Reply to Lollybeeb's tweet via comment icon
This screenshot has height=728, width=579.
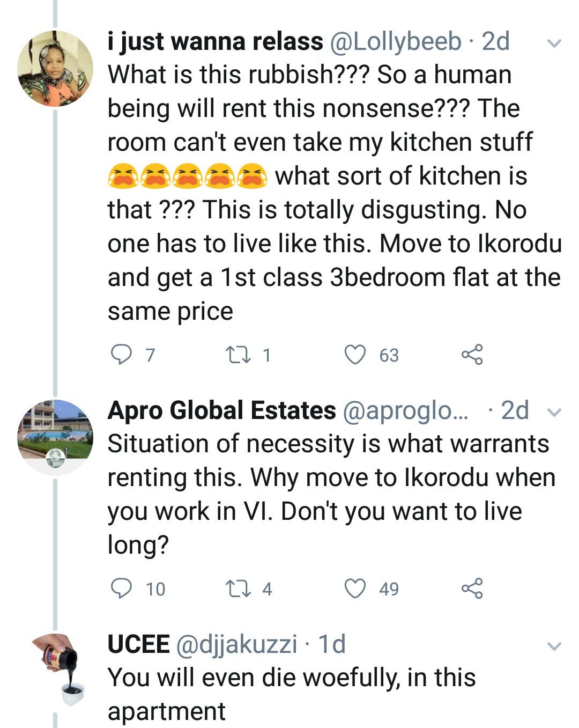[121, 355]
